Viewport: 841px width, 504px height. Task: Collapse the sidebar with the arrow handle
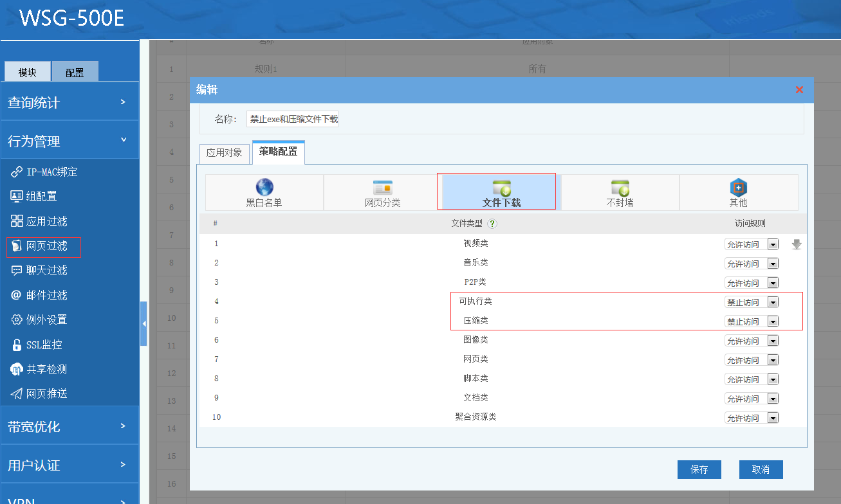[x=143, y=323]
